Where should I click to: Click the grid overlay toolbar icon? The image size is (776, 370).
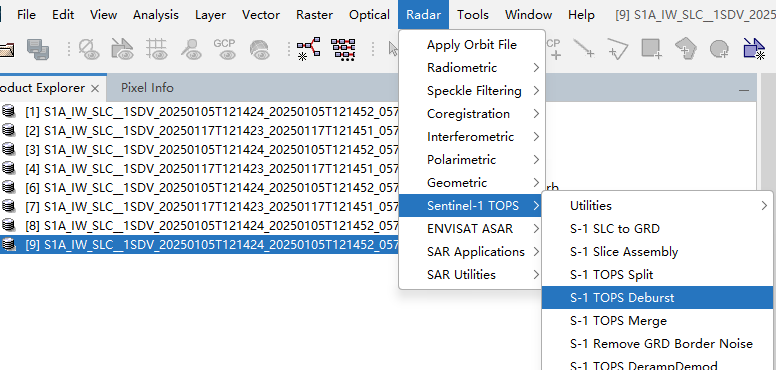(157, 49)
